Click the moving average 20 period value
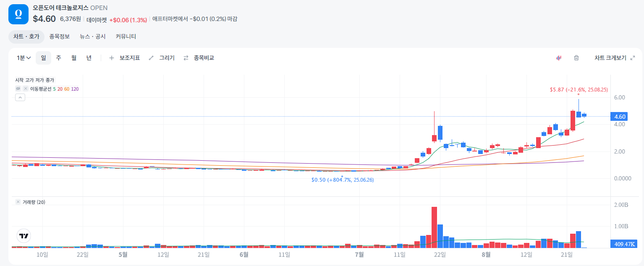Viewport: 644px width, 266px height. pos(60,89)
